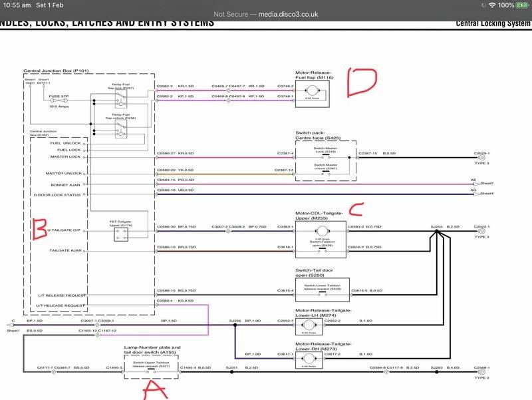This screenshot has height=400, width=532.
Task: Tap the 10:55 am clock
Action: coord(17,5)
